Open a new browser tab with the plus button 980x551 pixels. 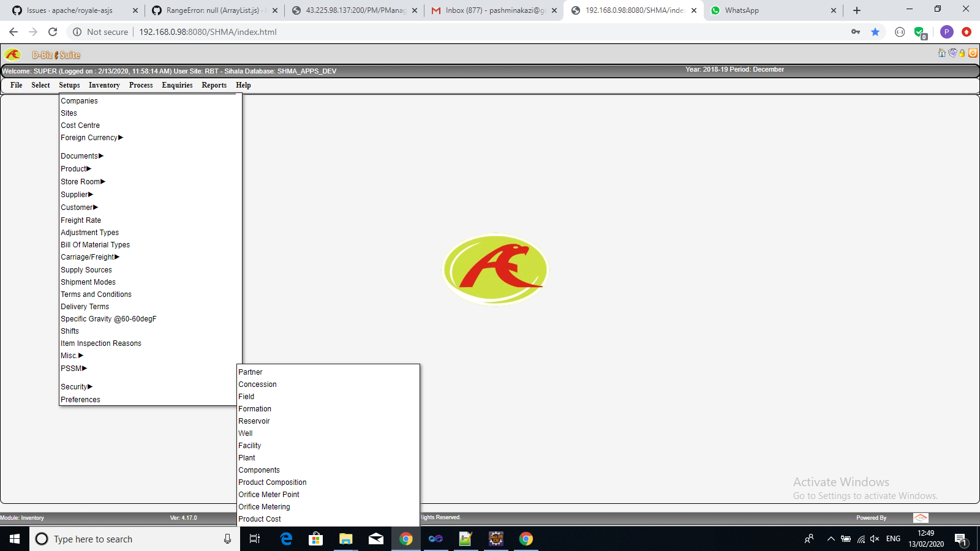coord(857,10)
